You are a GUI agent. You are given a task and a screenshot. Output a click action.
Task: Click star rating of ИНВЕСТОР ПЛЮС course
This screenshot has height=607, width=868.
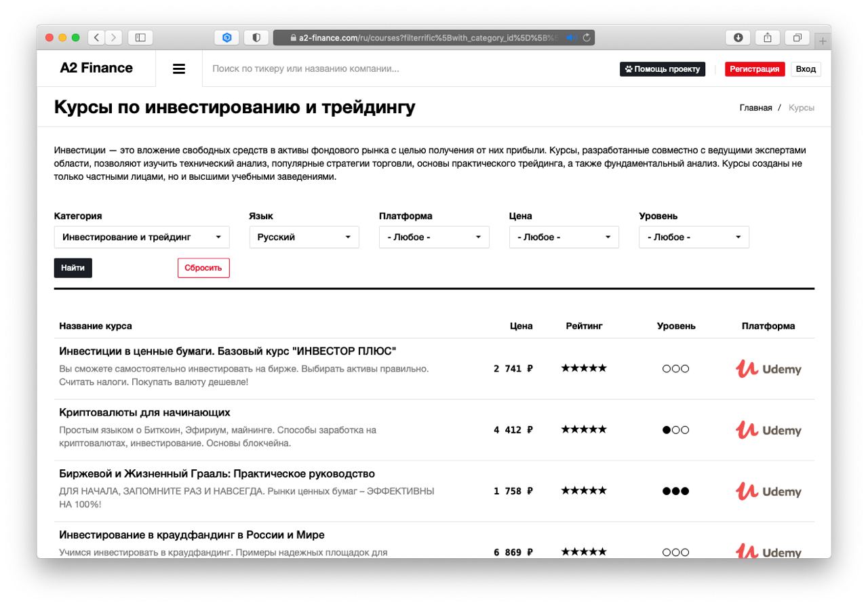(584, 368)
